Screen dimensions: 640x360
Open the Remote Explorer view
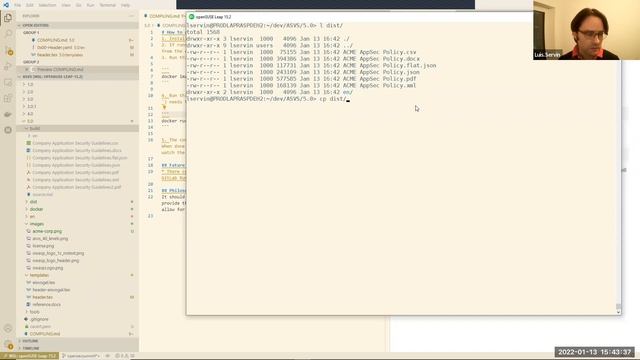point(8,83)
